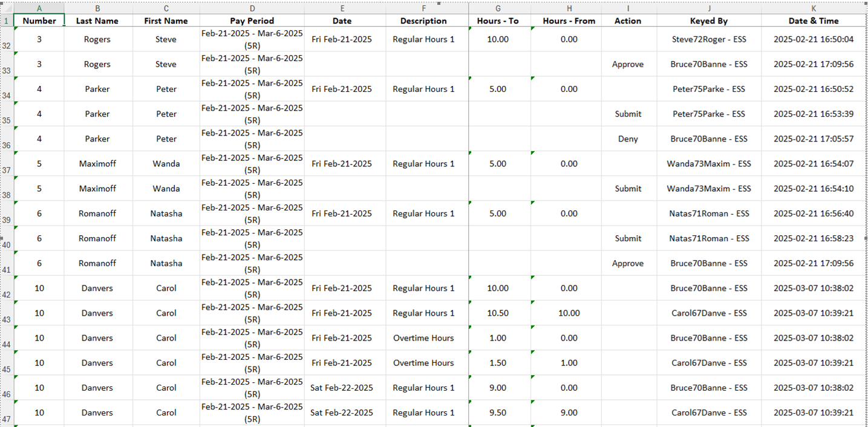Select Approve cell in row 33

point(628,64)
